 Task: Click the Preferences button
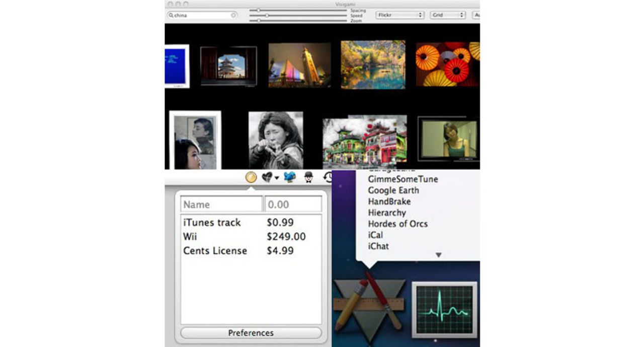pyautogui.click(x=251, y=333)
